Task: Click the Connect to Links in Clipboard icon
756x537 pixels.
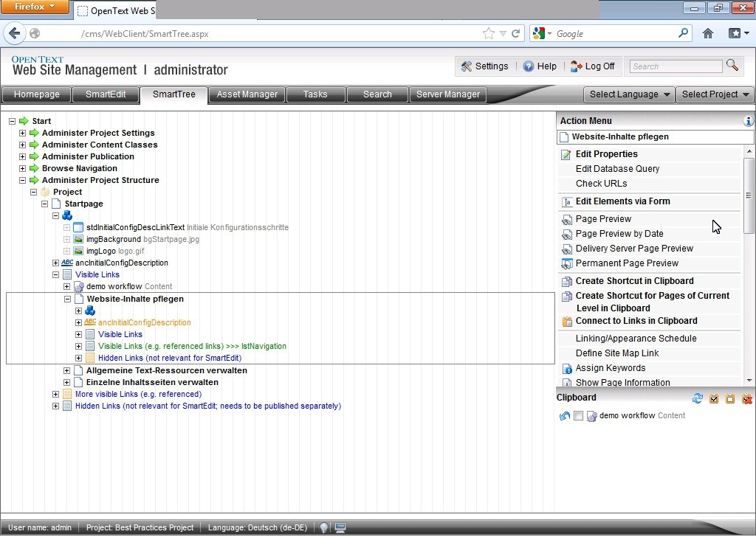Action: pos(567,321)
